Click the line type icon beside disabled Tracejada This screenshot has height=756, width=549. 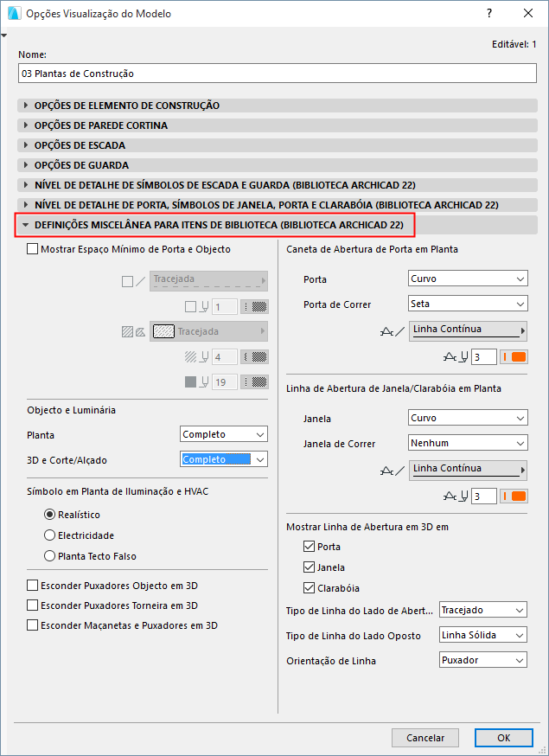133,282
